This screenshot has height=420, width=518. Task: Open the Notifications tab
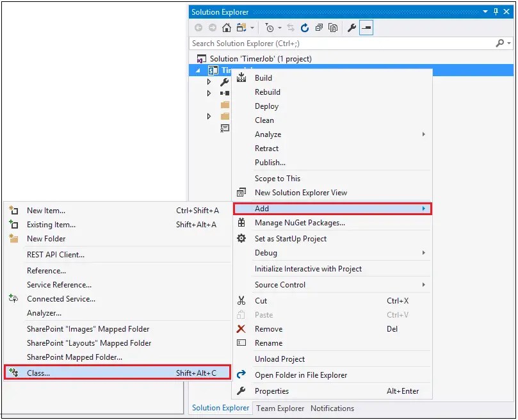pyautogui.click(x=332, y=408)
